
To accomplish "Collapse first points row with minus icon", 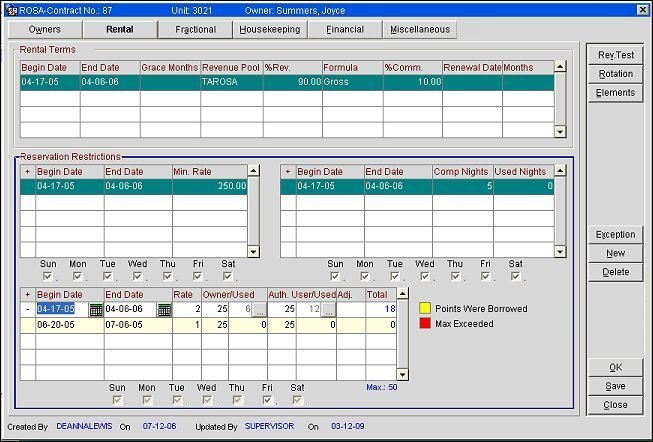I will (27, 310).
